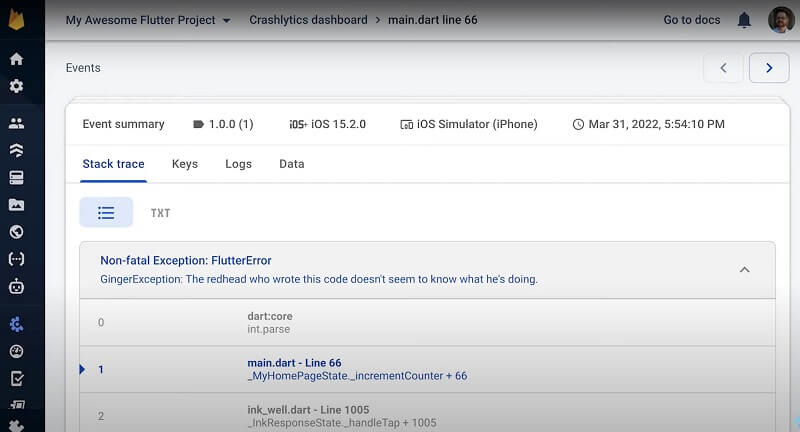Screen dimensions: 800x432
Task: Switch to Stack trace tab
Action: (x=113, y=164)
